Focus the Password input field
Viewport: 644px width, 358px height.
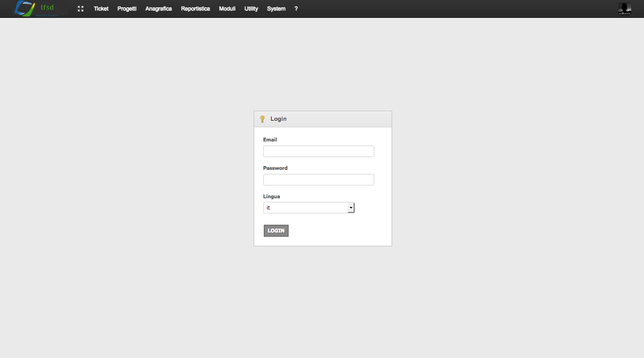tap(318, 179)
